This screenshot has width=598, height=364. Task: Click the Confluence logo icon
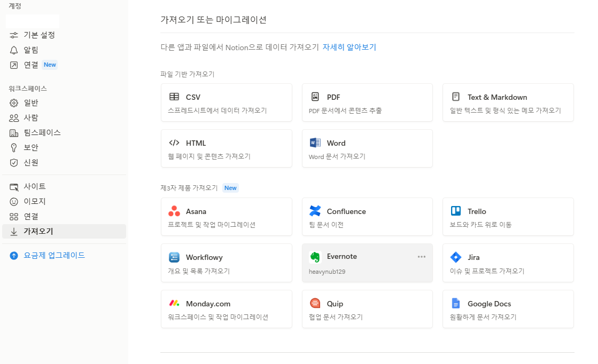(x=315, y=211)
